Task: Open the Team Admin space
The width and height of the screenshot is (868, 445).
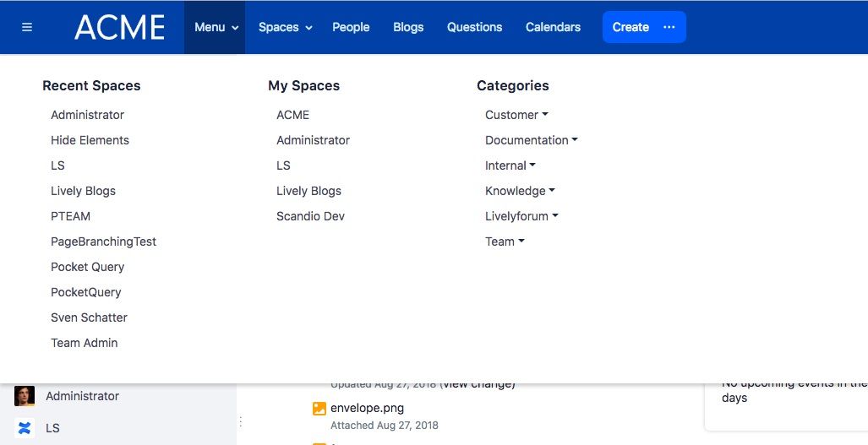Action: (x=85, y=344)
